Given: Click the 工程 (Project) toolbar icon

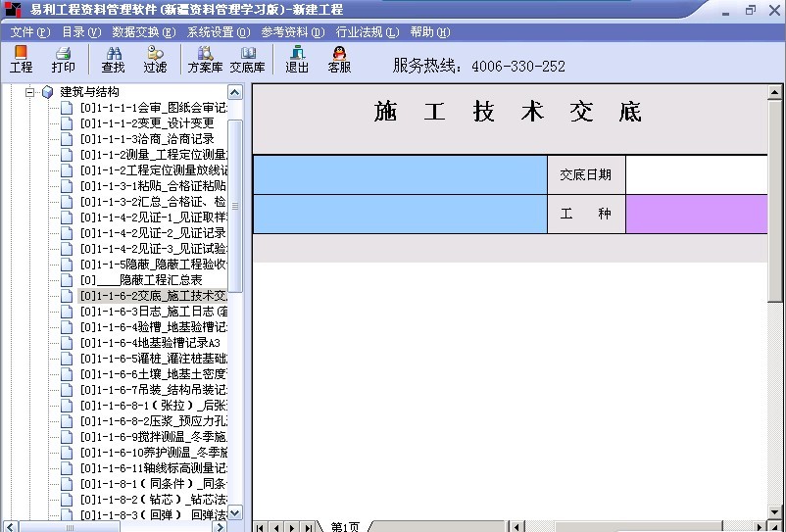Looking at the screenshot, I should 21,60.
